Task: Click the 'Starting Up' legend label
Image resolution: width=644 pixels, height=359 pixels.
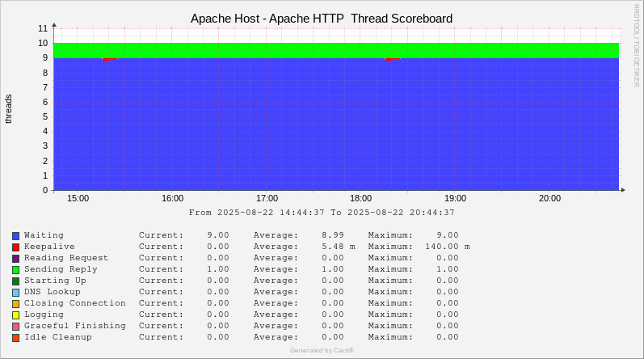Action: [55, 280]
